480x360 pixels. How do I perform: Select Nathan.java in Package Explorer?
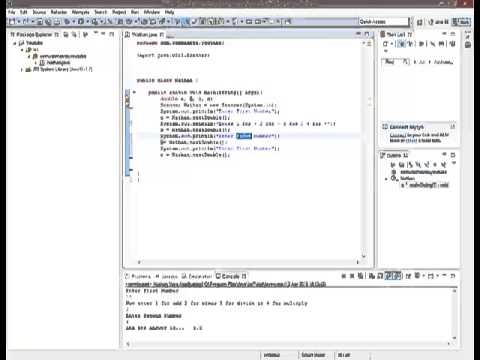(55, 63)
